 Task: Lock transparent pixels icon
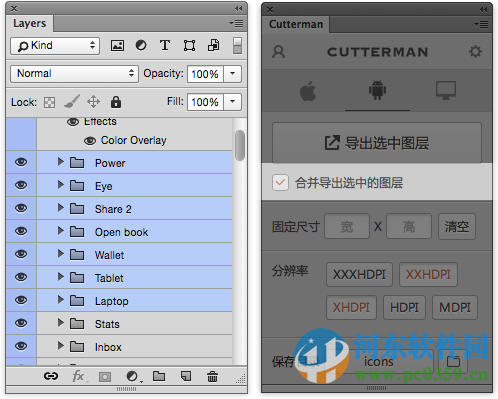[x=49, y=102]
